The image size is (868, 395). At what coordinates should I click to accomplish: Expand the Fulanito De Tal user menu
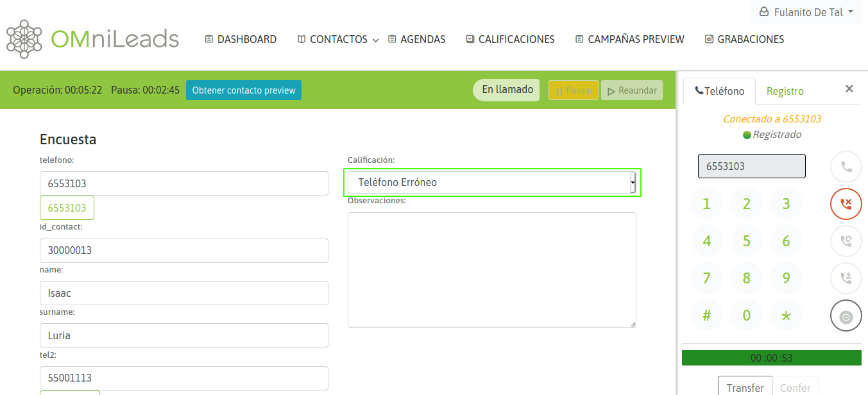[806, 12]
